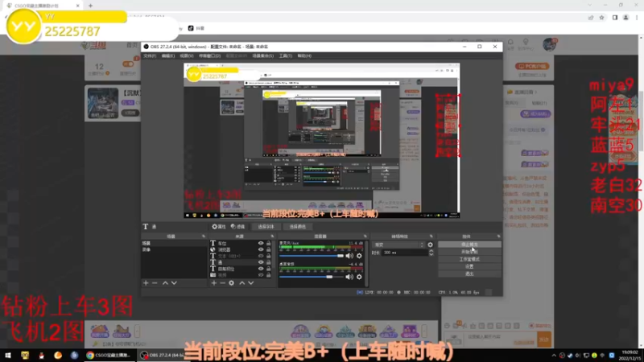The height and width of the screenshot is (362, 644).
Task: Open the 麦克风/Aux mixer gear settings
Action: click(x=359, y=256)
